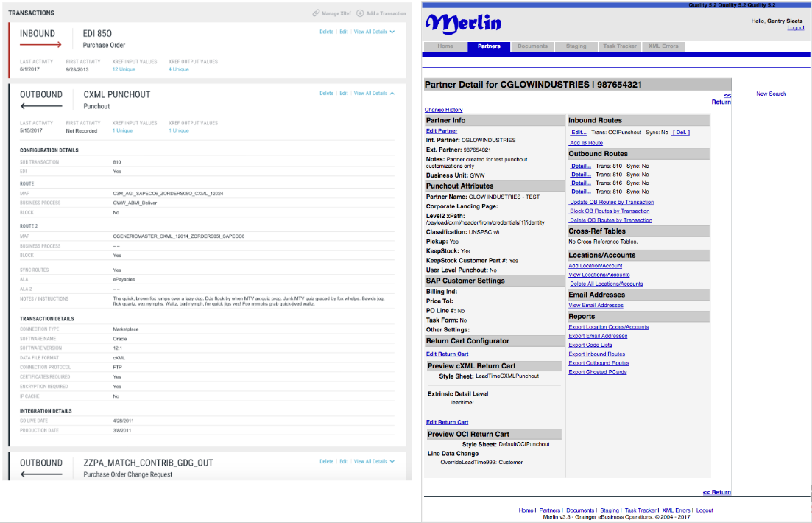Edit the CXML PUNCHOUT transaction
The image size is (812, 523).
[x=343, y=94]
